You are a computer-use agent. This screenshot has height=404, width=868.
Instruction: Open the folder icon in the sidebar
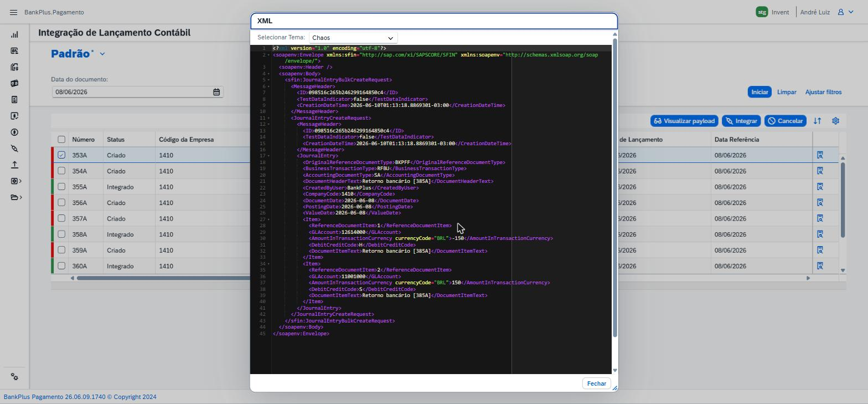[x=15, y=197]
